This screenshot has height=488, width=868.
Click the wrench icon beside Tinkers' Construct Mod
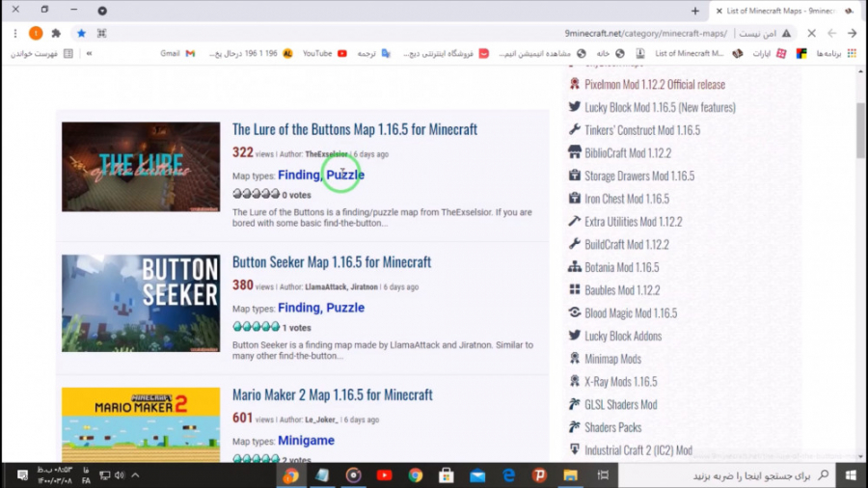(x=574, y=129)
